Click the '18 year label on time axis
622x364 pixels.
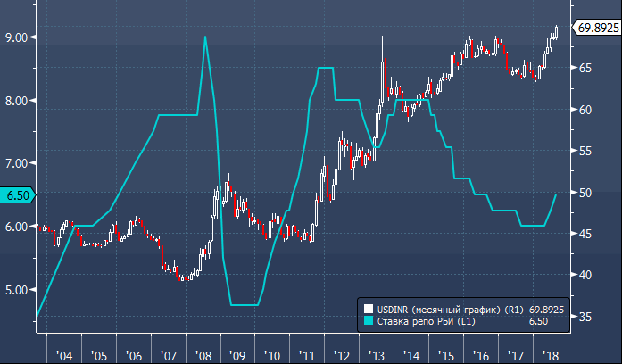click(550, 354)
